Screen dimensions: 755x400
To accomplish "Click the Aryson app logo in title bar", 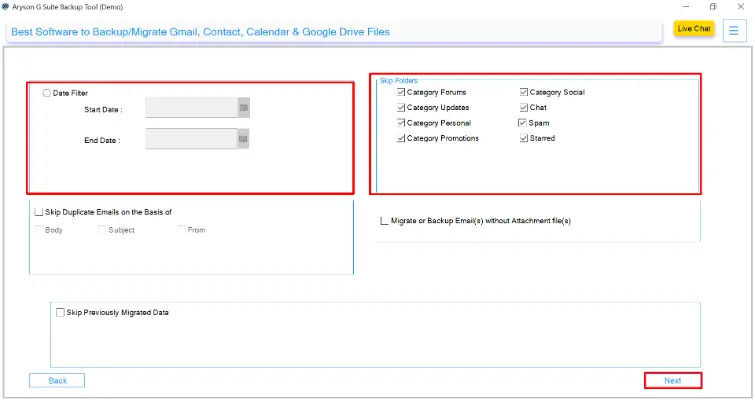I will [x=5, y=7].
